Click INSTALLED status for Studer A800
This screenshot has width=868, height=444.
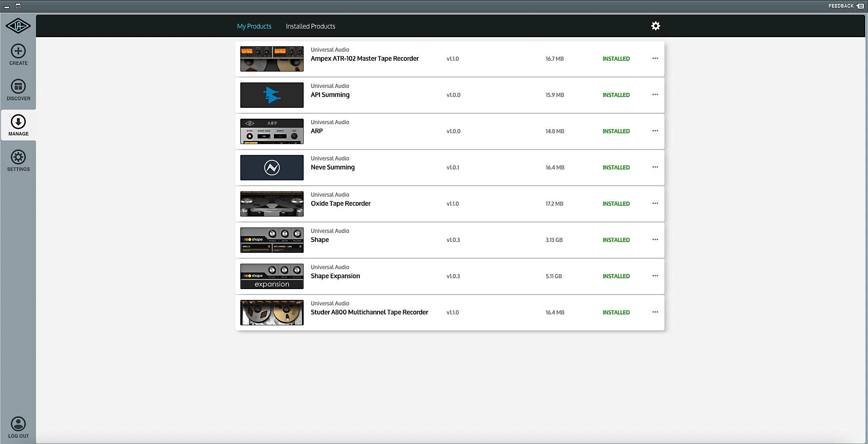tap(616, 313)
